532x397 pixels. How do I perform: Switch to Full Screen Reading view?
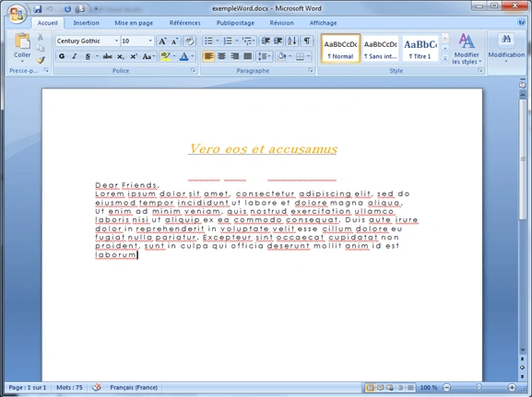[x=381, y=387]
